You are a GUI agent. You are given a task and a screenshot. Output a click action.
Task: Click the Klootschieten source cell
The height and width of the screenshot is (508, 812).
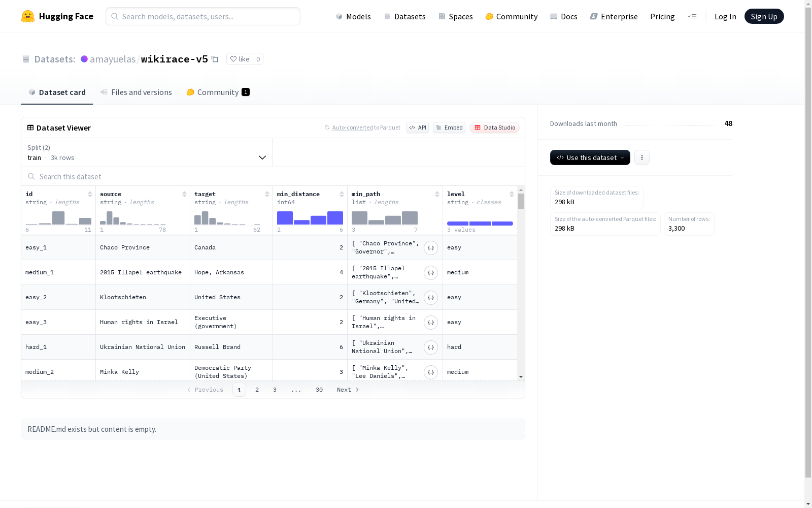tap(143, 297)
